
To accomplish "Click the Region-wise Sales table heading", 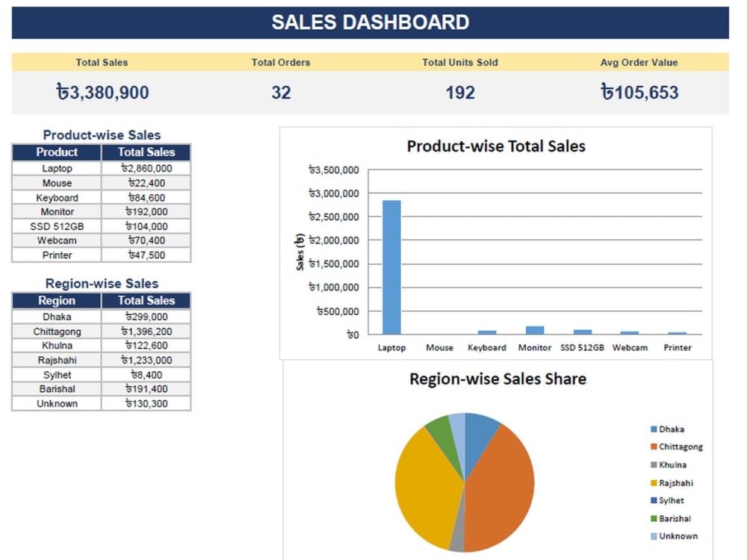I will pos(102,283).
